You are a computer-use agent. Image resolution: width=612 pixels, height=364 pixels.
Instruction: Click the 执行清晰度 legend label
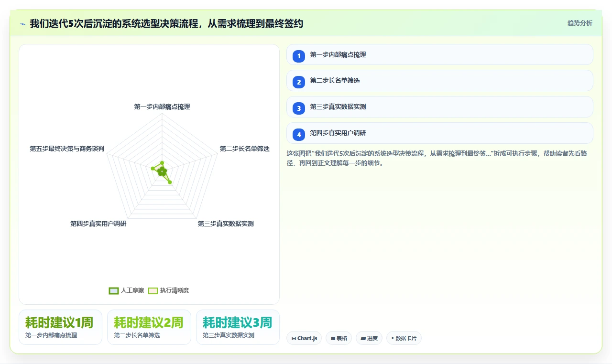[174, 290]
